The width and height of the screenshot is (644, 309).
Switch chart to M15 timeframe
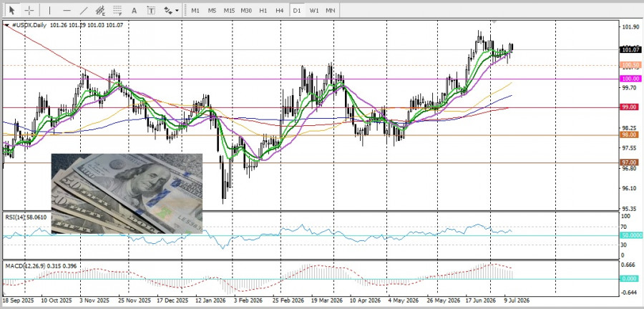pyautogui.click(x=229, y=10)
